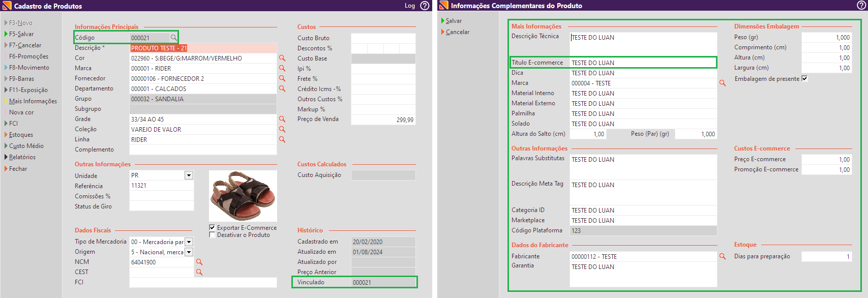
Task: Click the Fornecedor search magnifier icon
Action: pyautogui.click(x=282, y=78)
